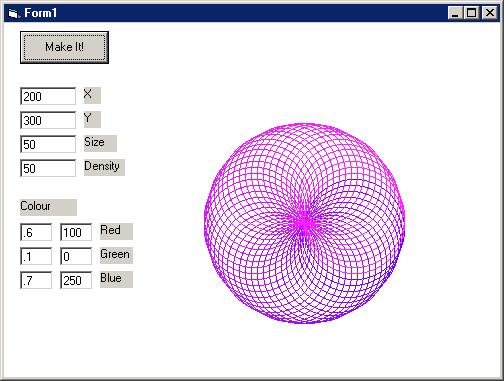
Task: Click the X coordinate input field
Action: click(x=48, y=96)
